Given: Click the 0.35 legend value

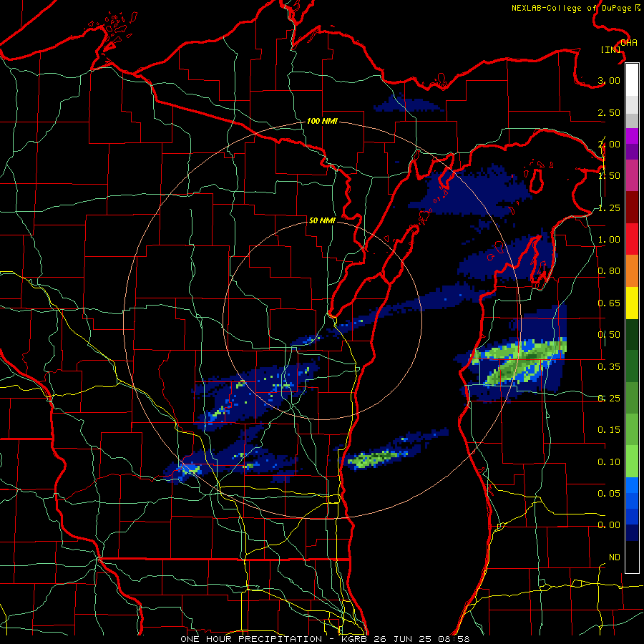Looking at the screenshot, I should [x=609, y=367].
